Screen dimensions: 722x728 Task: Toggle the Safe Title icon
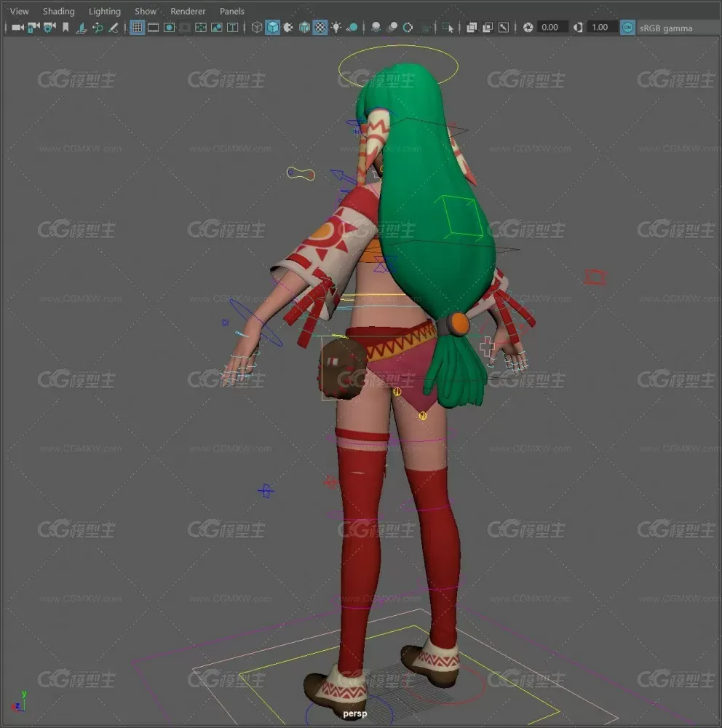pyautogui.click(x=233, y=28)
